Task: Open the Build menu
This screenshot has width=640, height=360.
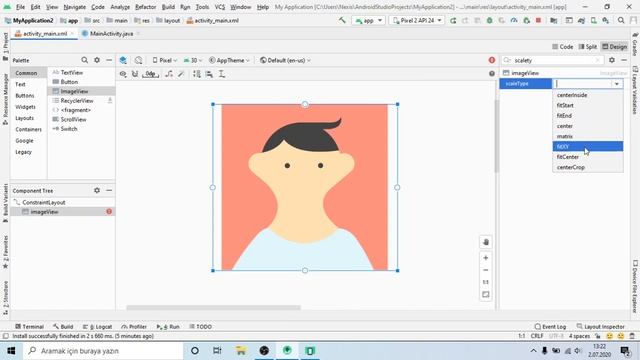Action: [x=168, y=7]
